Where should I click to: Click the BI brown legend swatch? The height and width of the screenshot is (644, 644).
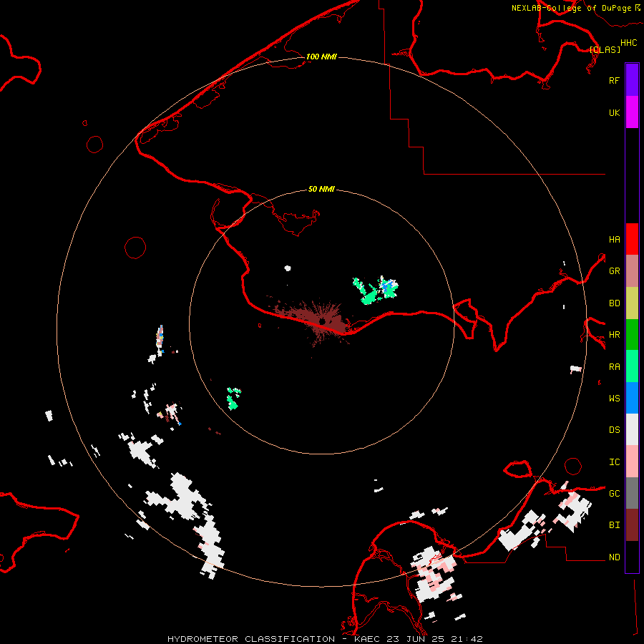tap(632, 525)
